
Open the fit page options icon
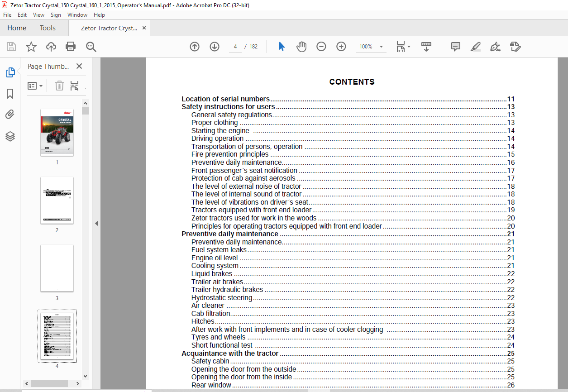(x=403, y=47)
